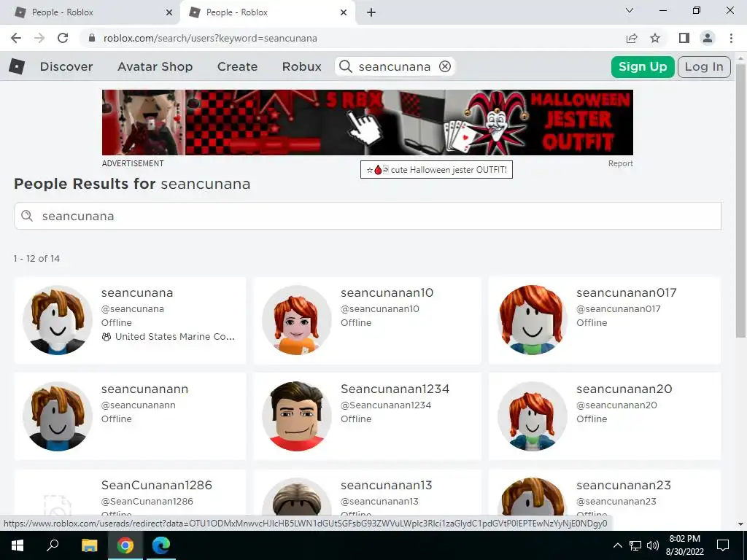This screenshot has width=747, height=560.
Task: Reload the page with the refresh icon
Action: [63, 38]
